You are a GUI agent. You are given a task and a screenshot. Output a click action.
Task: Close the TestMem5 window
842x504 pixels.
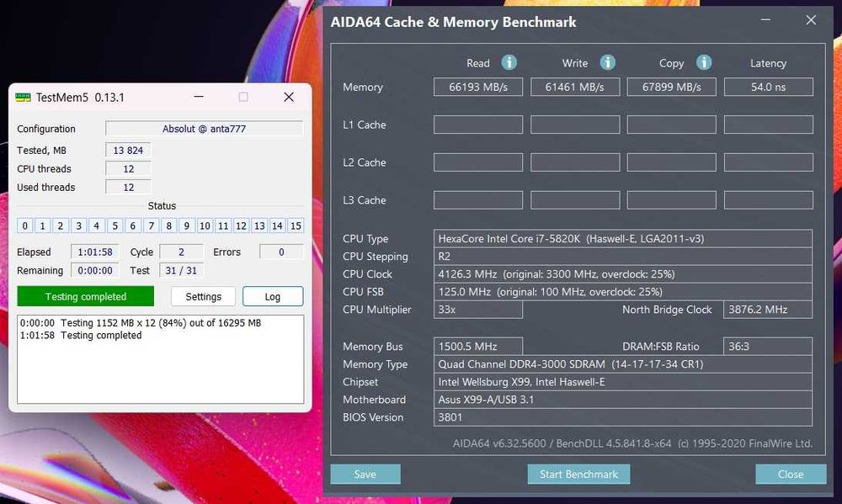click(289, 97)
